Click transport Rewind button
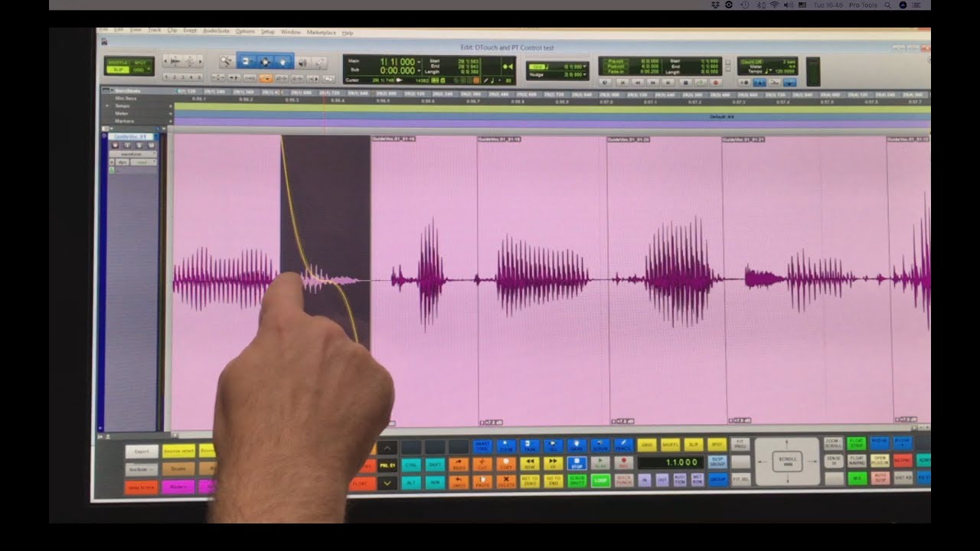Viewport: 980px width, 551px height. (x=638, y=83)
